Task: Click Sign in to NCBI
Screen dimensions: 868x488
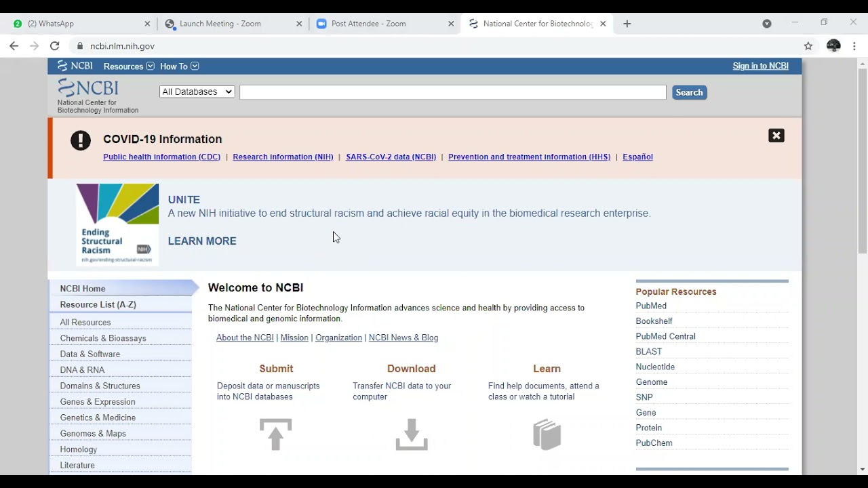Action: [760, 66]
